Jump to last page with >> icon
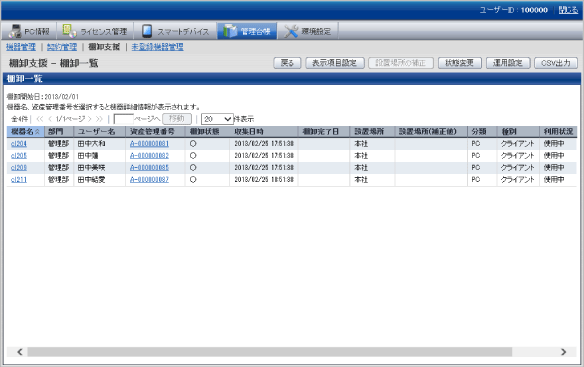The image size is (584, 367). [99, 119]
